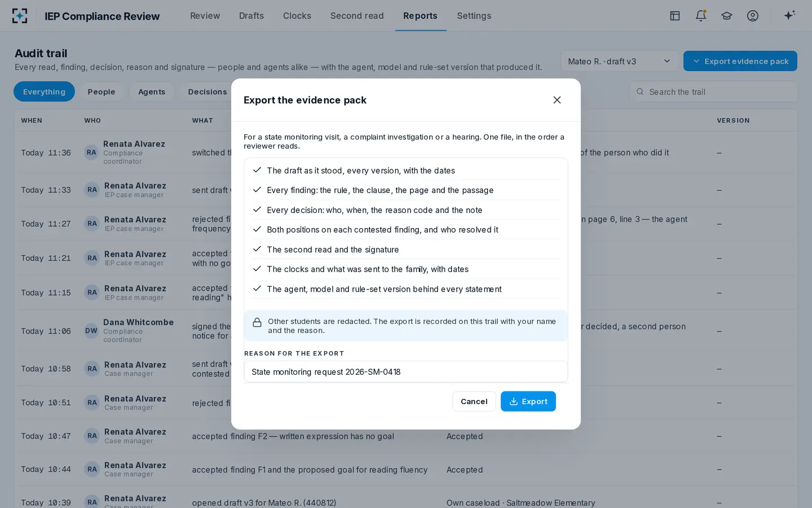Click Dana Whitcombe's name
812x508 pixels.
[x=138, y=322]
